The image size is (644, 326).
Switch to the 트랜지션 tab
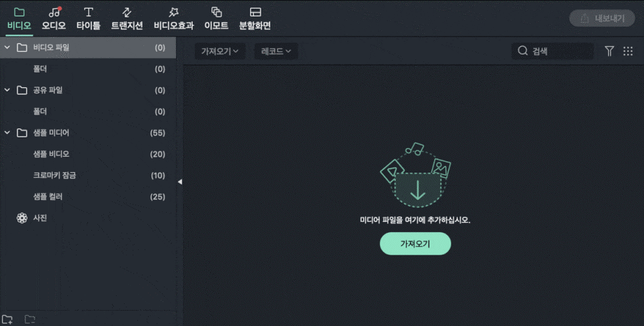[x=127, y=19]
